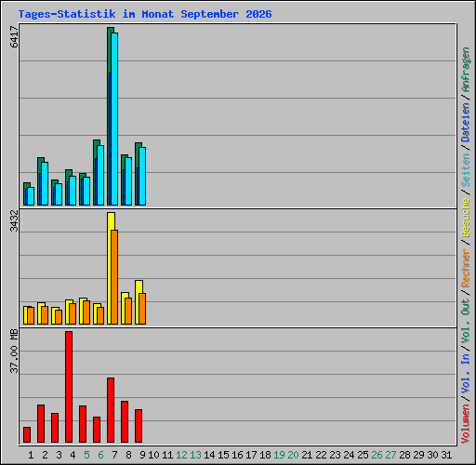Click the 37.00 MB scale value
476x465 pixels.
click(14, 352)
